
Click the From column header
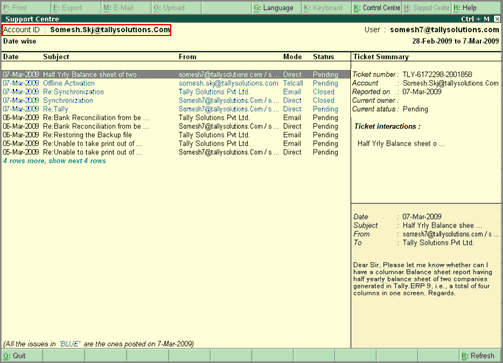[187, 57]
